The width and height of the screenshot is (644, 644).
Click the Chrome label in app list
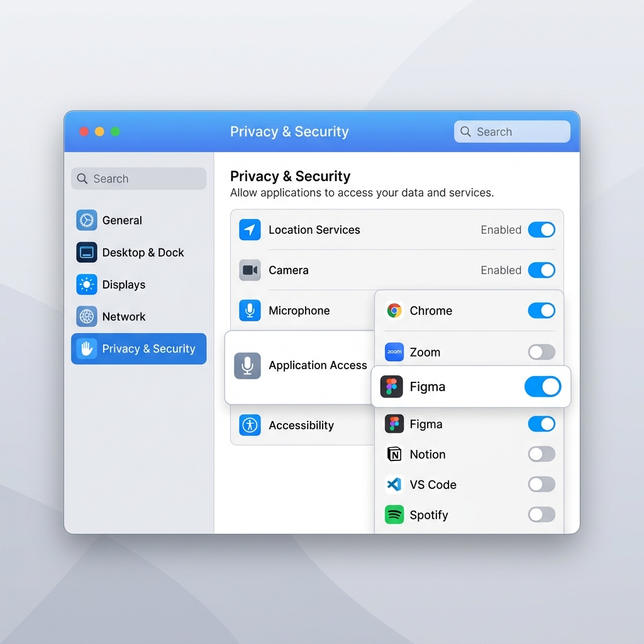coord(431,311)
